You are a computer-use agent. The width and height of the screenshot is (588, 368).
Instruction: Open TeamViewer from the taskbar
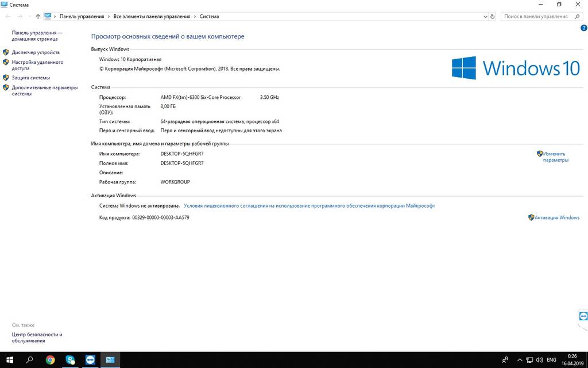pos(90,360)
